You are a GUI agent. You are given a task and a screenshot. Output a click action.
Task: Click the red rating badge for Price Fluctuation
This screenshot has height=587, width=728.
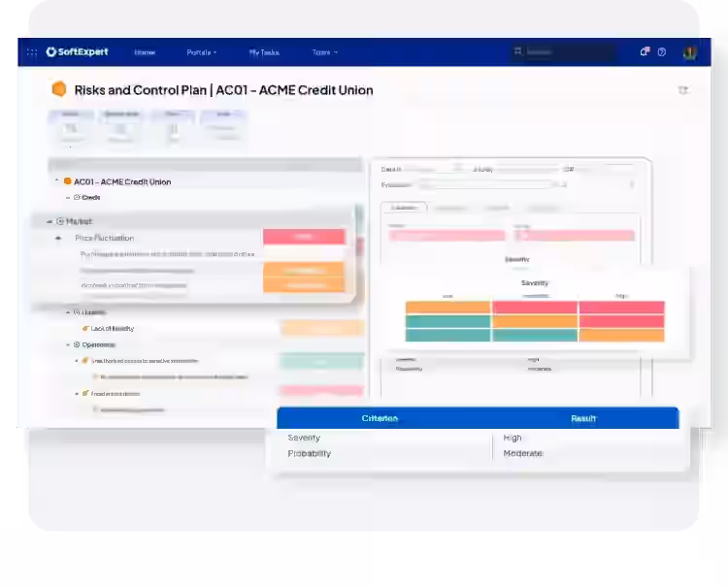tap(304, 237)
